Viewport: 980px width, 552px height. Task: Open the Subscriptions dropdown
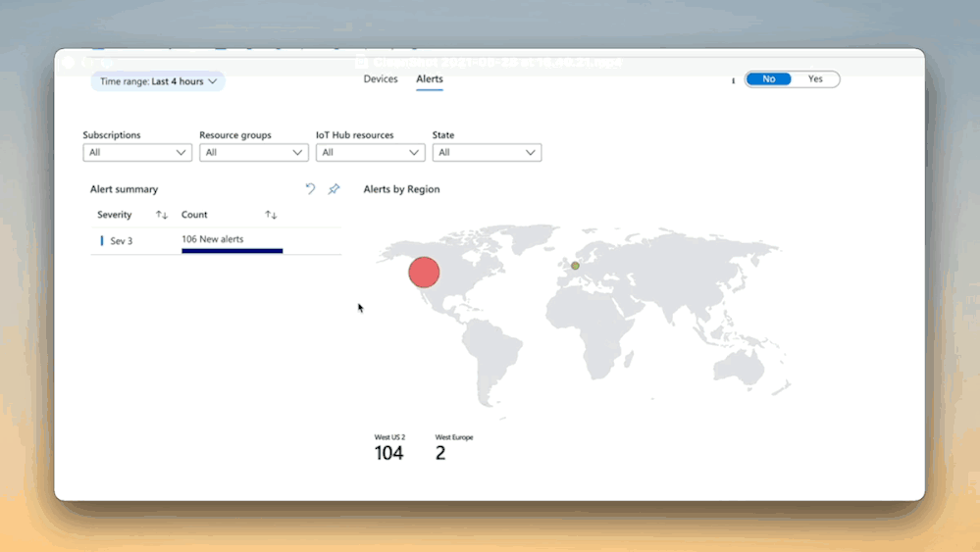pos(137,152)
